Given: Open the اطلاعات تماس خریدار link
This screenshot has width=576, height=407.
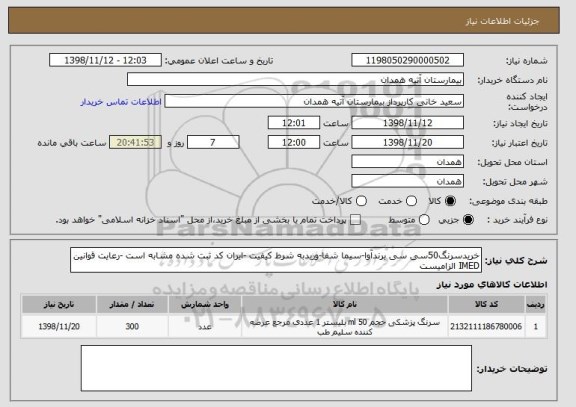Looking at the screenshot, I should 121,102.
